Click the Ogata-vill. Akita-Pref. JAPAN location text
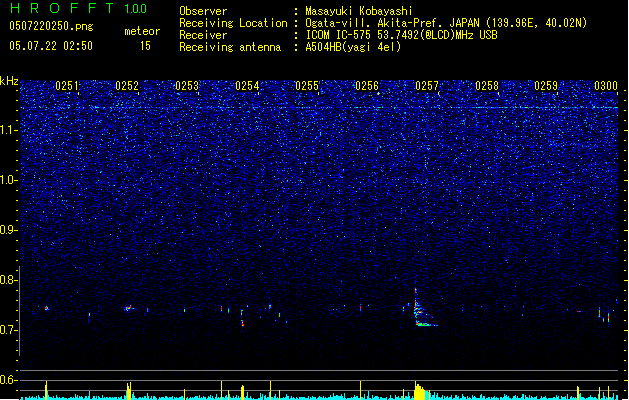The width and height of the screenshot is (629, 400). 446,23
